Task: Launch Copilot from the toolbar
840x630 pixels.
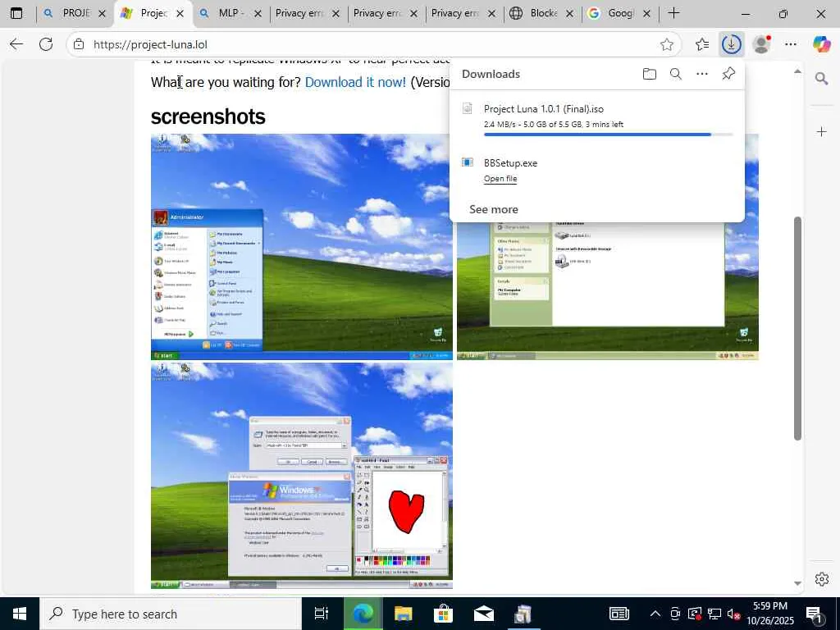Action: [821, 44]
